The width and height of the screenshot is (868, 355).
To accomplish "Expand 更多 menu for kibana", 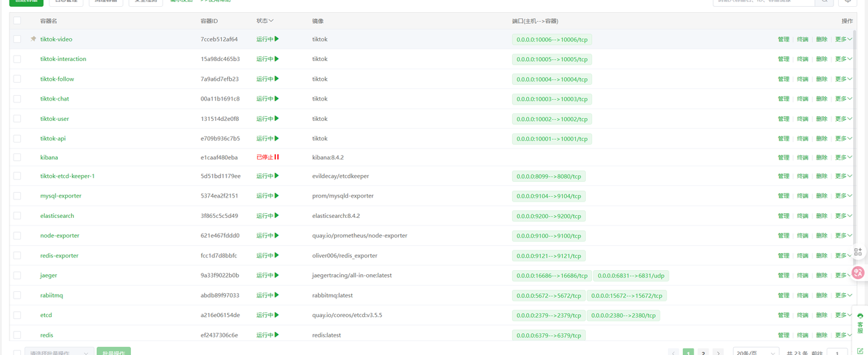I will [844, 157].
